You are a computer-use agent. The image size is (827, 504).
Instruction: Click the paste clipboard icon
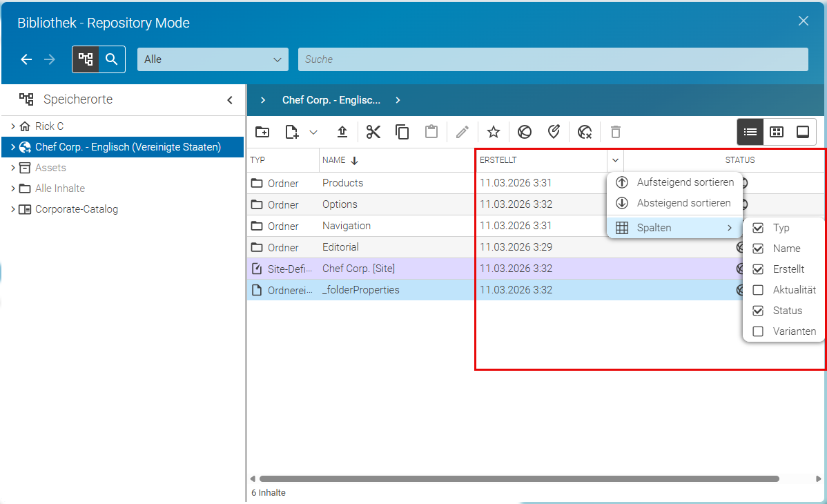[431, 131]
